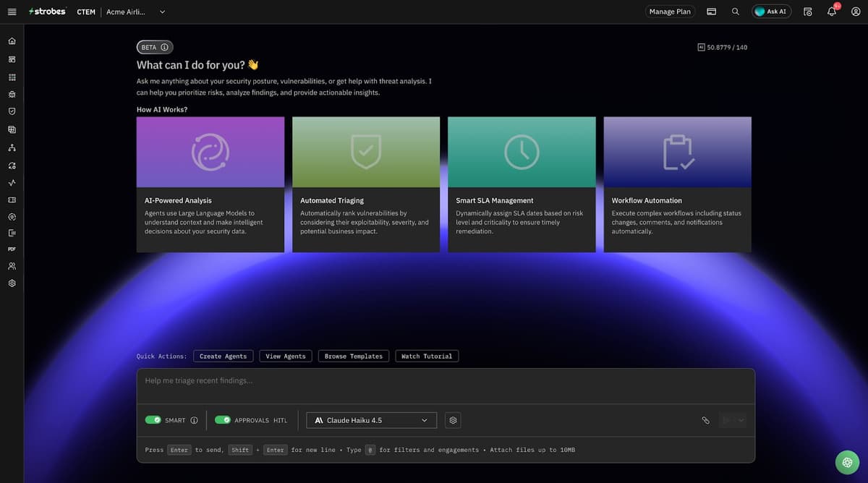Open the hierarchy tree icon in the sidebar
868x483 pixels.
12,148
